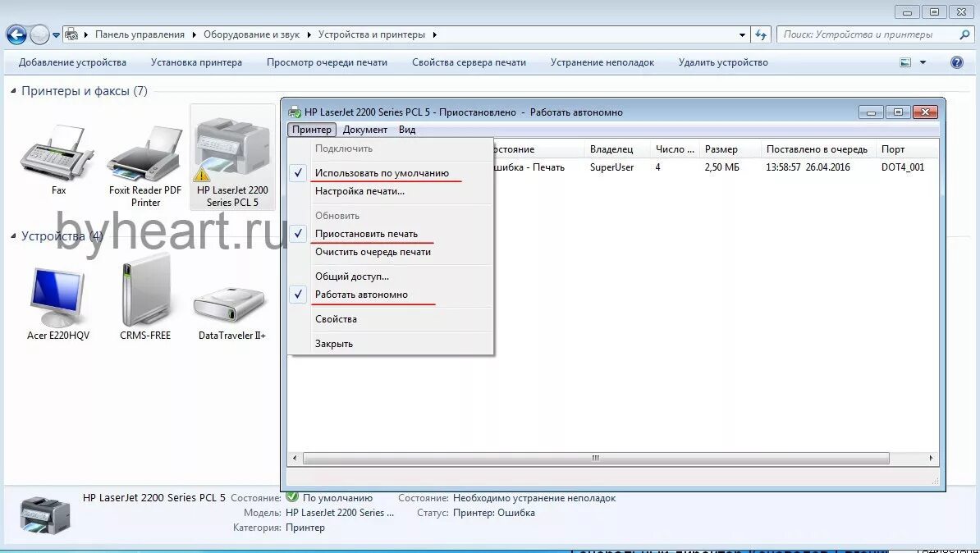Click the search magnifier icon

(964, 35)
